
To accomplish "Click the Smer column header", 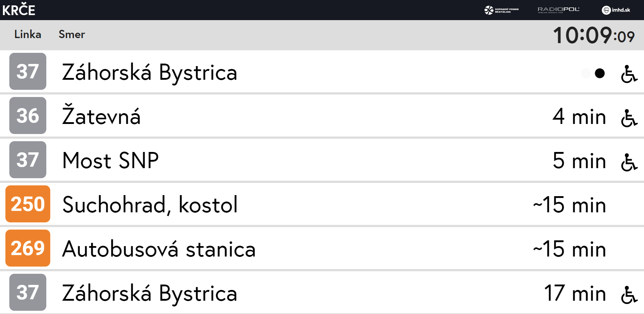I will pos(72,34).
